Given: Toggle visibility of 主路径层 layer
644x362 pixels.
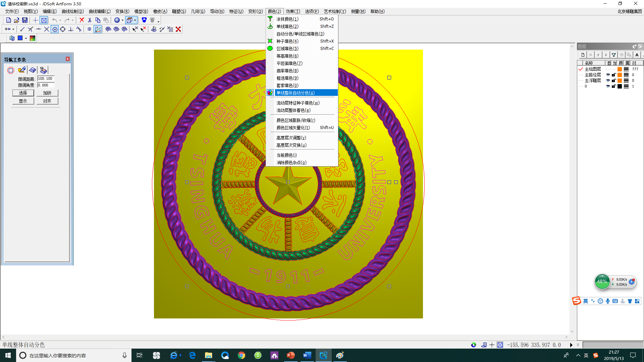Looking at the screenshot, I should 608,75.
